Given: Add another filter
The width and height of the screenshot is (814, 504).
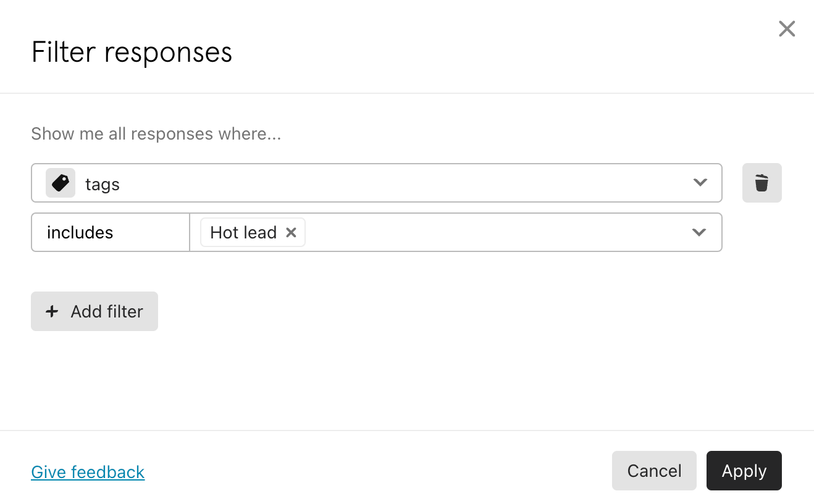Looking at the screenshot, I should [x=94, y=311].
